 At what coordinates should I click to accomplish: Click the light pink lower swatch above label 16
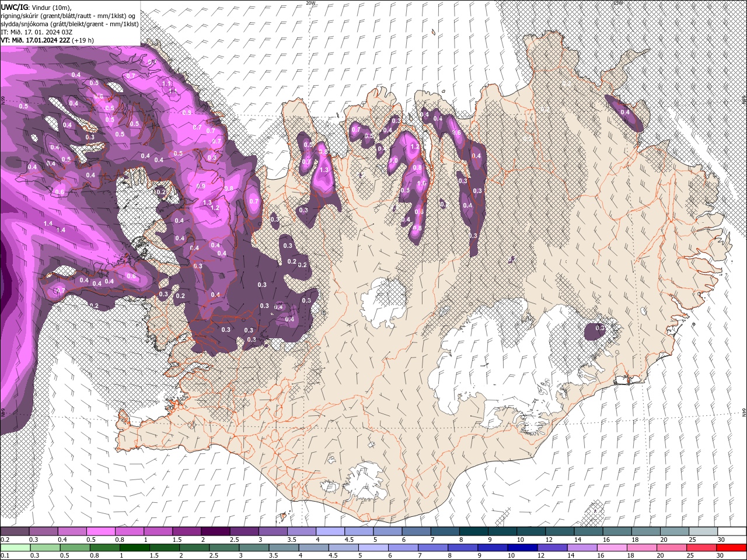pos(612,547)
